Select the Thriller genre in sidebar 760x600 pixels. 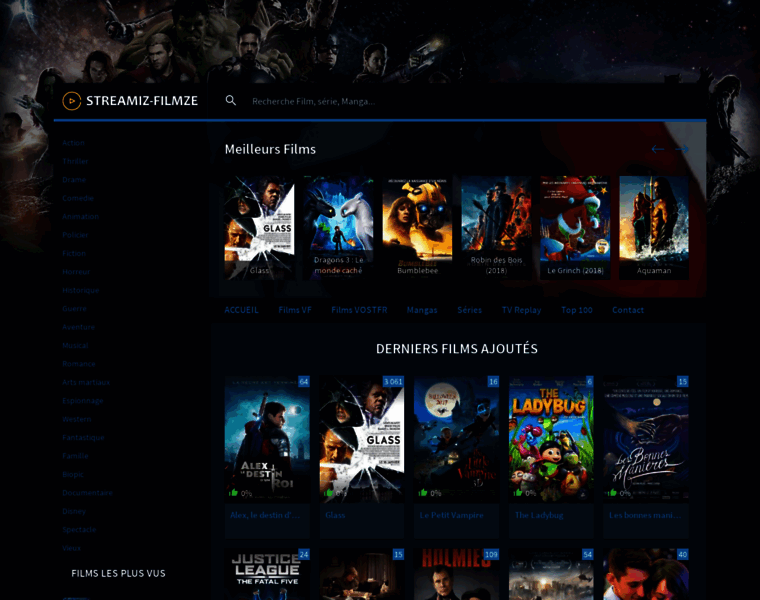75,161
